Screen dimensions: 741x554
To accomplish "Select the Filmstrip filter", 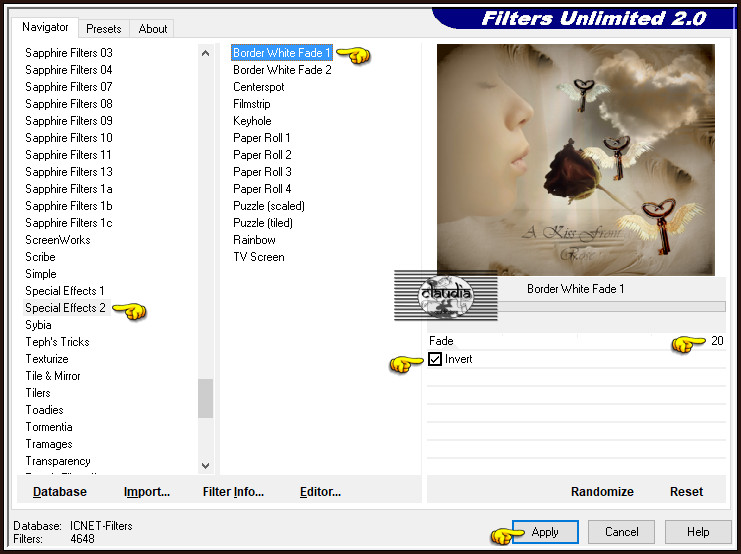I will point(251,104).
